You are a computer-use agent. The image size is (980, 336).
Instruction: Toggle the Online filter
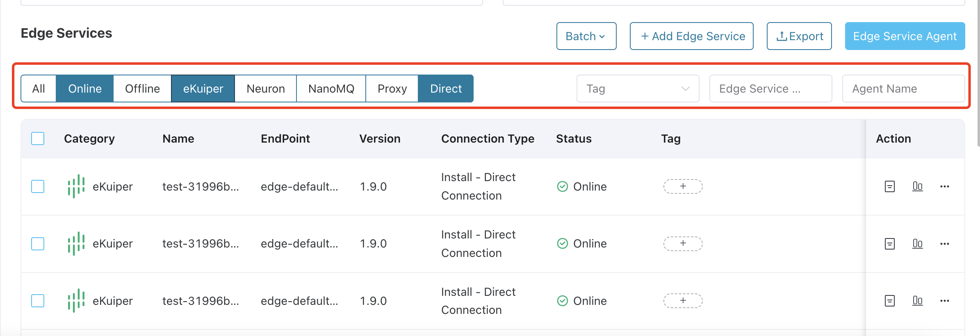point(85,89)
